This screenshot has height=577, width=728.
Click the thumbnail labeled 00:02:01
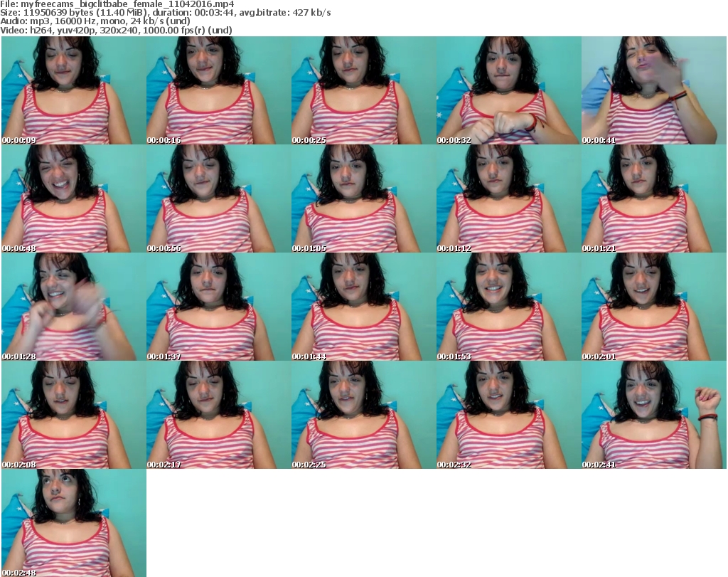tap(653, 307)
